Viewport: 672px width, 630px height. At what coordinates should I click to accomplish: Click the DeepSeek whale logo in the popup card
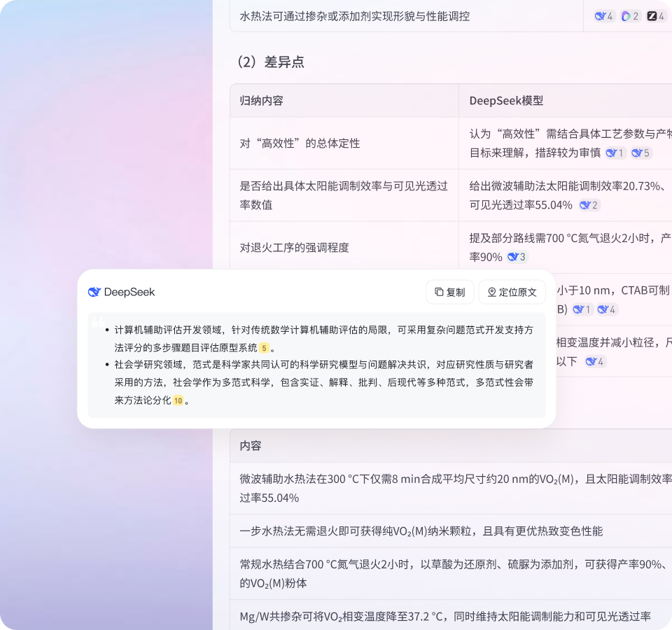94,293
